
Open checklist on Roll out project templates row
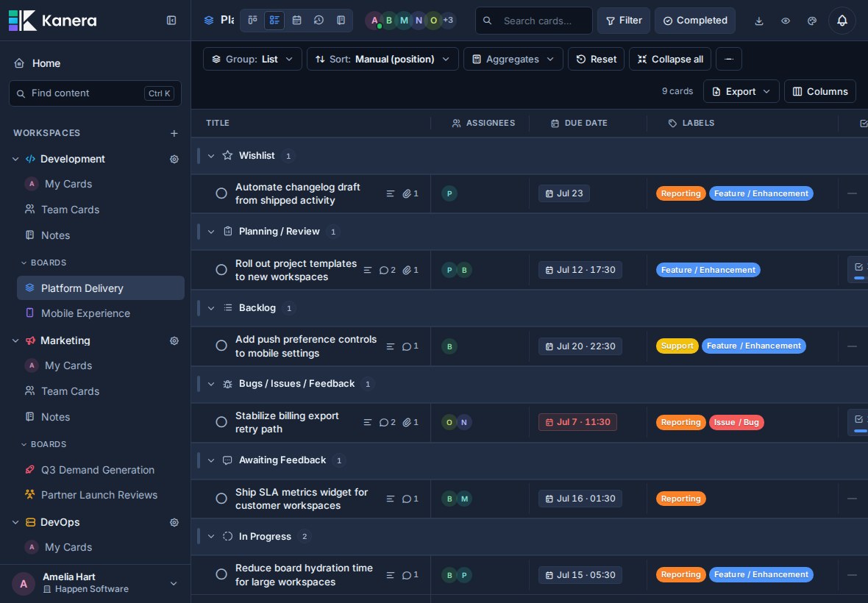click(x=858, y=269)
